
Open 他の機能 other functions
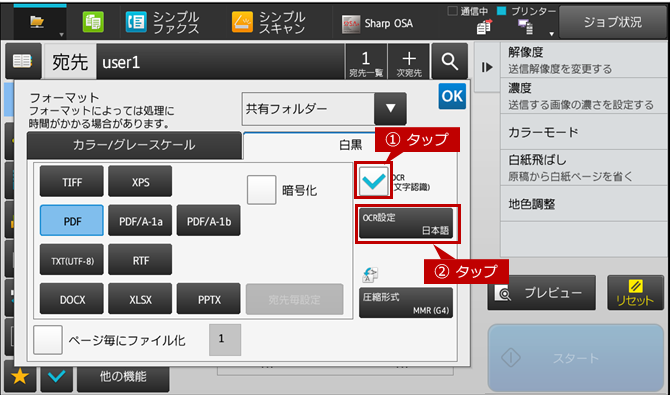tap(123, 377)
